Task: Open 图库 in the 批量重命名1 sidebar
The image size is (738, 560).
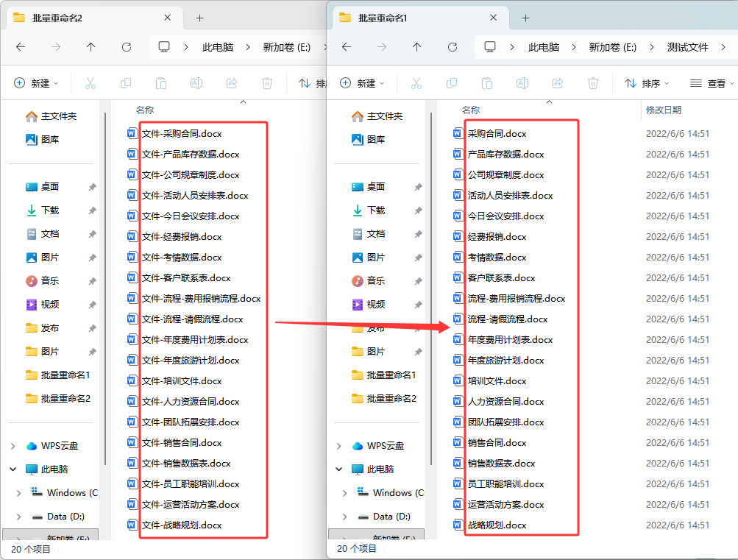Action: [375, 140]
